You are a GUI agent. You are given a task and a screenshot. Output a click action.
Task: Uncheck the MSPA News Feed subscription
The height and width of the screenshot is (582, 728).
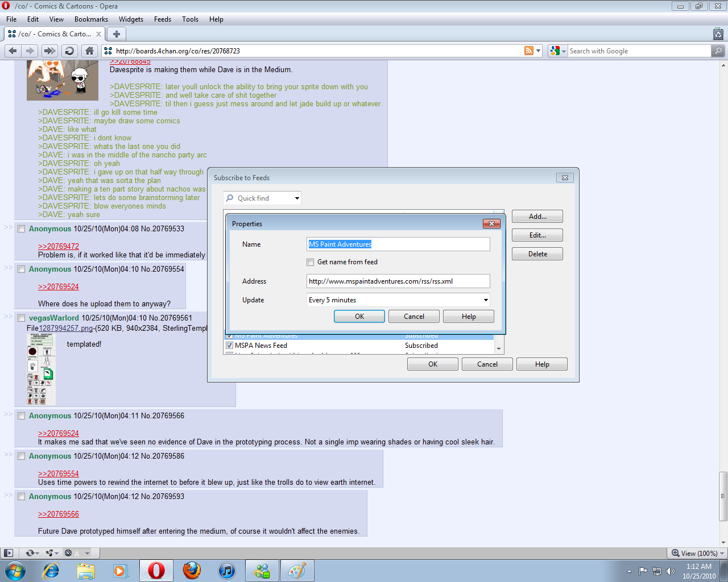coord(230,346)
